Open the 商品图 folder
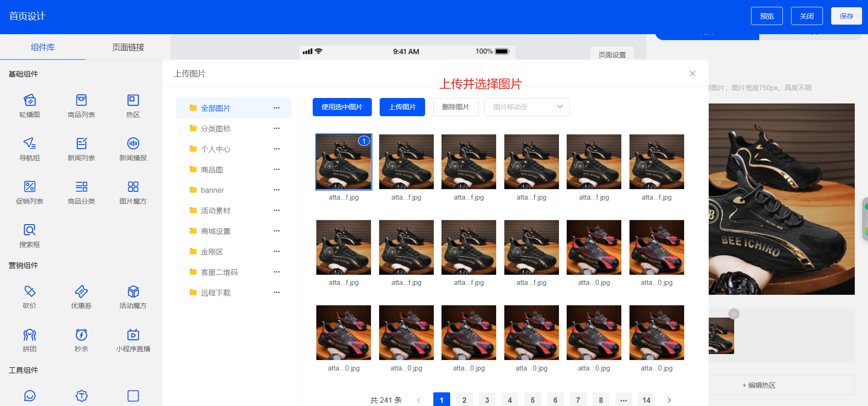The image size is (868, 406). [212, 170]
